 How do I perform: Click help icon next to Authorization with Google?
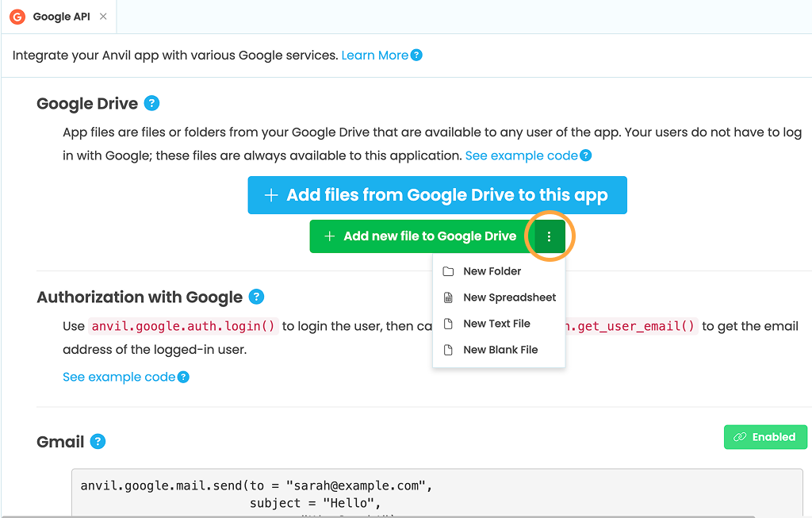point(256,297)
